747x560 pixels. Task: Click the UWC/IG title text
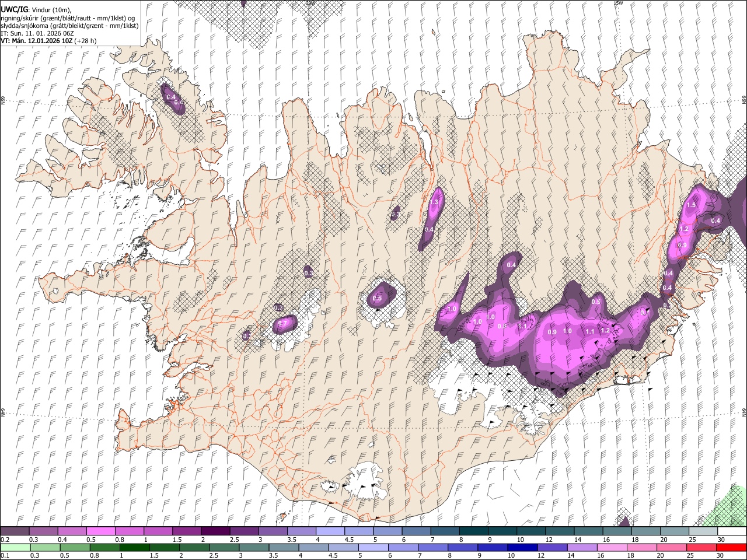pos(13,10)
